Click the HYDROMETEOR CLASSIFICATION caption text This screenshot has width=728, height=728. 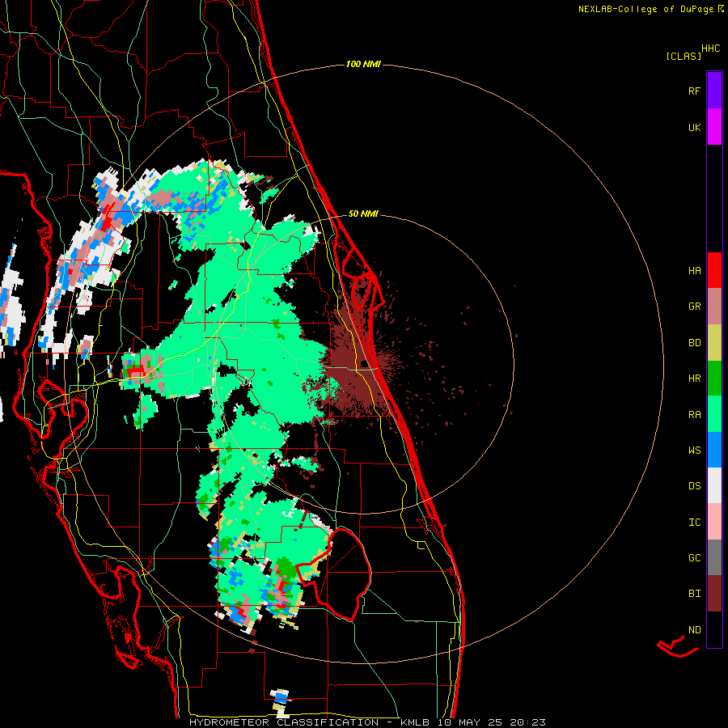[284, 722]
